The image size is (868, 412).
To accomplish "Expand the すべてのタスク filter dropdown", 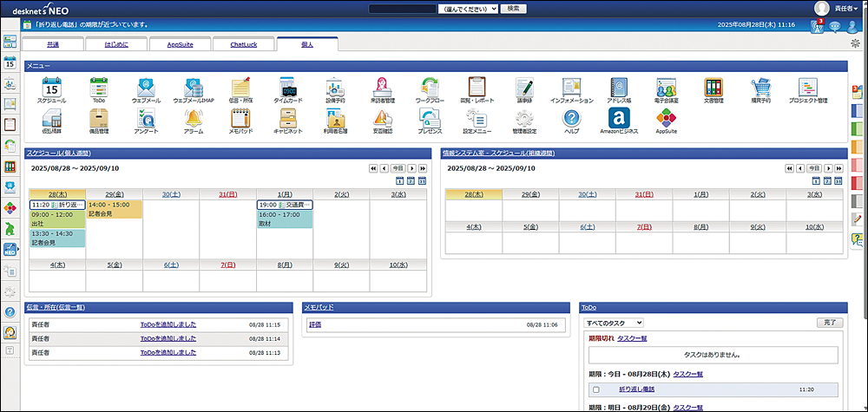I will [615, 323].
